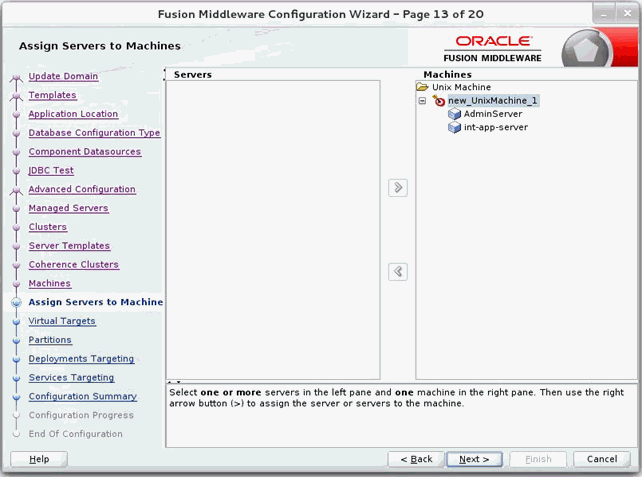Click the AdminServer cube icon
This screenshot has height=477, width=642.
454,114
